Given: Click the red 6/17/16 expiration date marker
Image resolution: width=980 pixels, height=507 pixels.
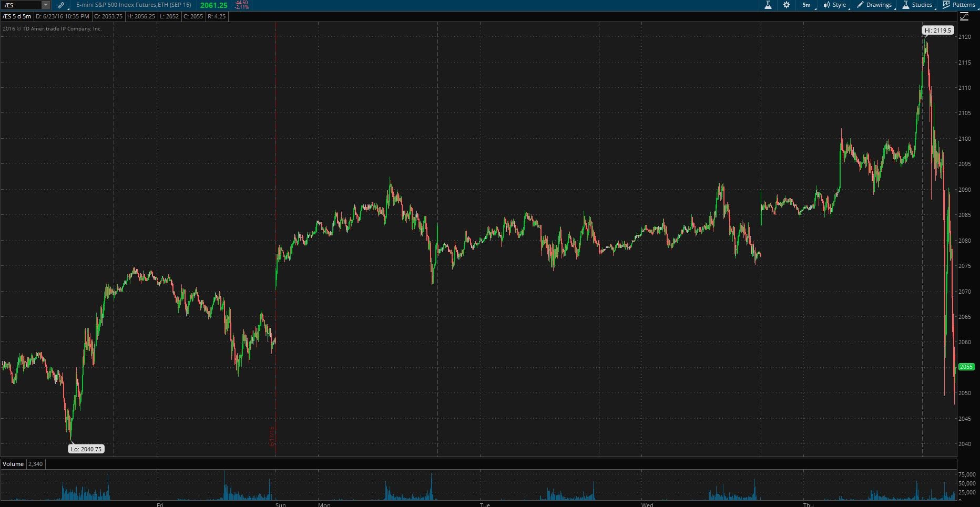Looking at the screenshot, I should coord(272,437).
